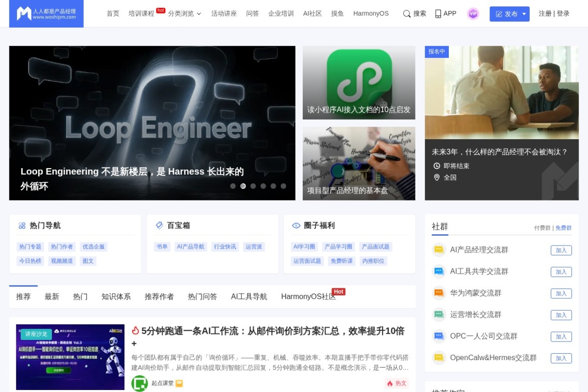Click the OPC一人公司交流群 chat icon

tap(439, 336)
